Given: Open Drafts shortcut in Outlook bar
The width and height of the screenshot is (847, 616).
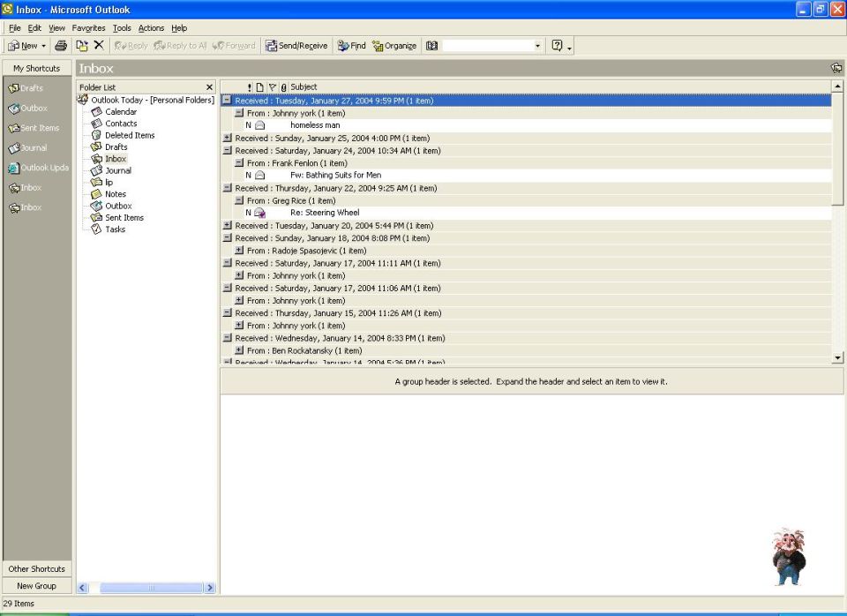Looking at the screenshot, I should point(26,88).
